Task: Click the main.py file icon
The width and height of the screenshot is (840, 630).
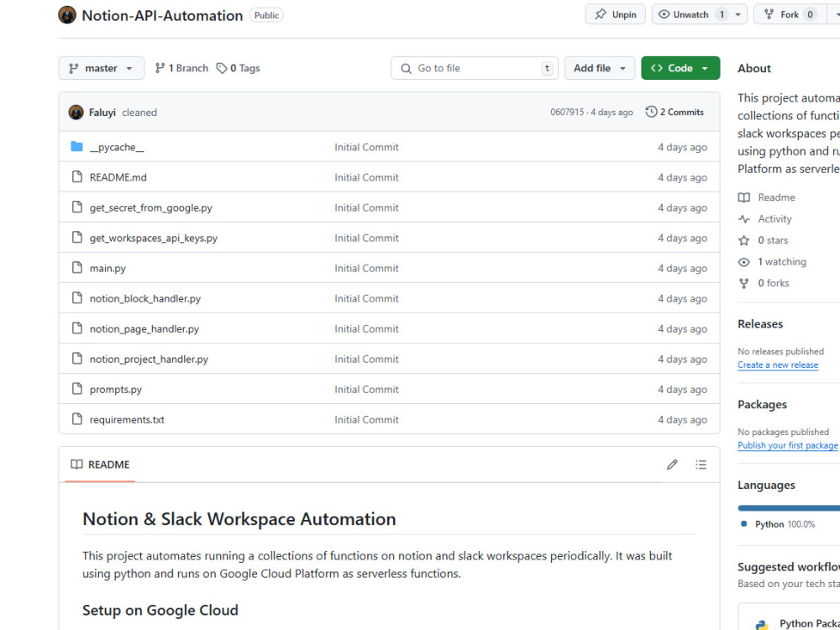Action: (77, 267)
